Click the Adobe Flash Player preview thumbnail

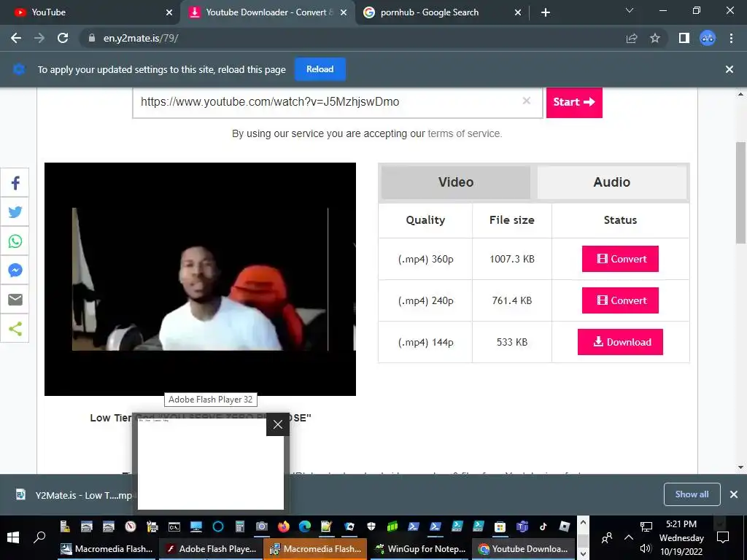[210, 463]
